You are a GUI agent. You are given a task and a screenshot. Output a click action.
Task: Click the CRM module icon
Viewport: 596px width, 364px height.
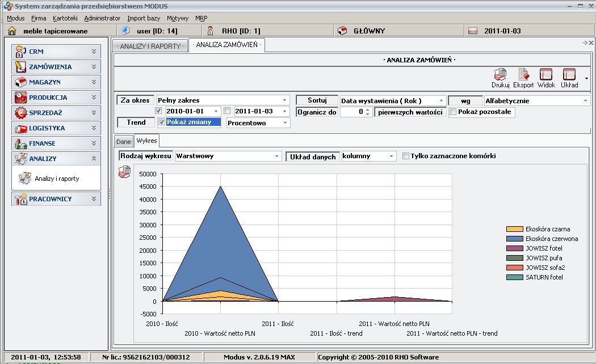click(21, 52)
